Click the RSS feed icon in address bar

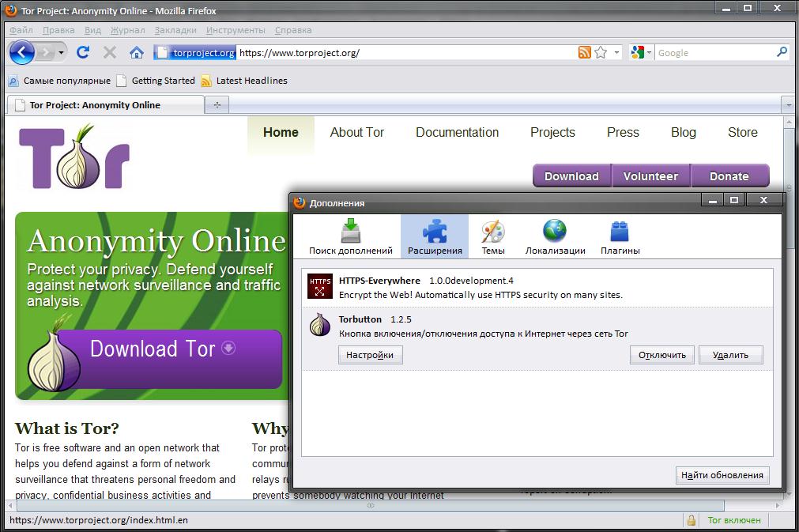584,53
